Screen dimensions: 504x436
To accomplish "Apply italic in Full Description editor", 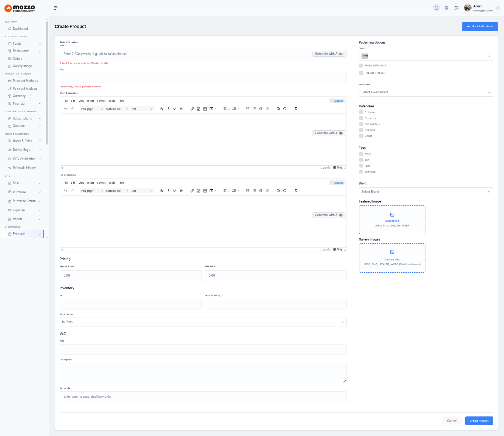I will pyautogui.click(x=168, y=191).
